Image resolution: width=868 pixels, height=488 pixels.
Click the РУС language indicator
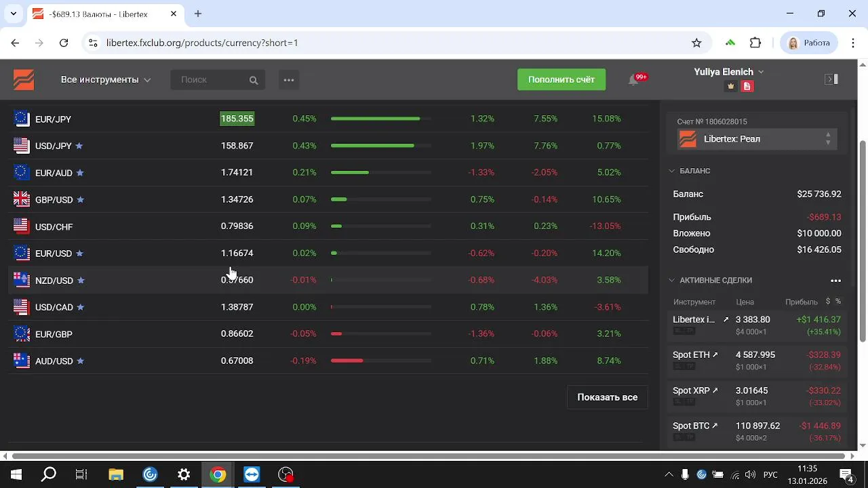click(770, 474)
